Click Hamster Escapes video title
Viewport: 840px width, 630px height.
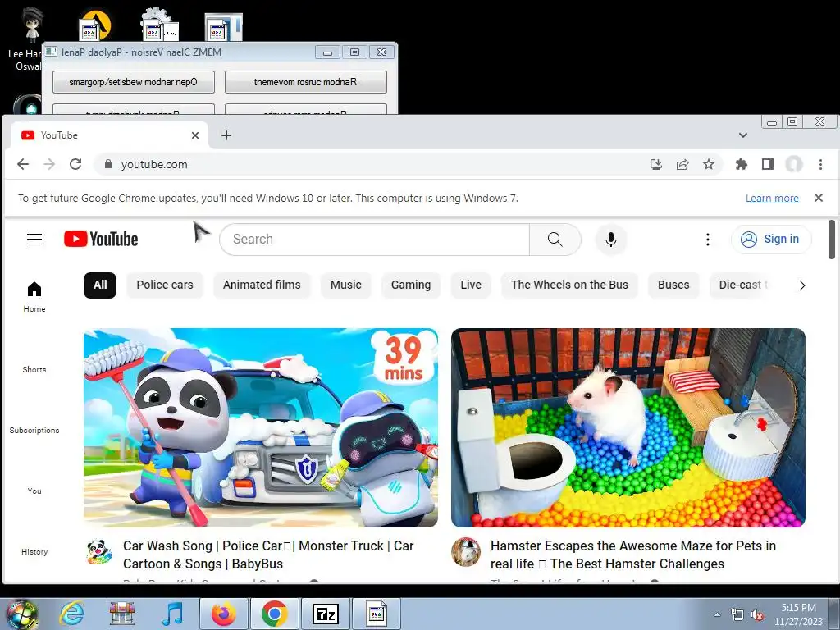point(633,555)
